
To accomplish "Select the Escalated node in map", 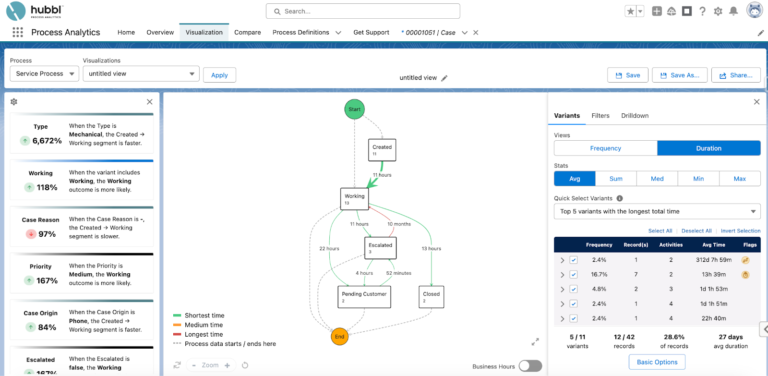I will pos(380,248).
